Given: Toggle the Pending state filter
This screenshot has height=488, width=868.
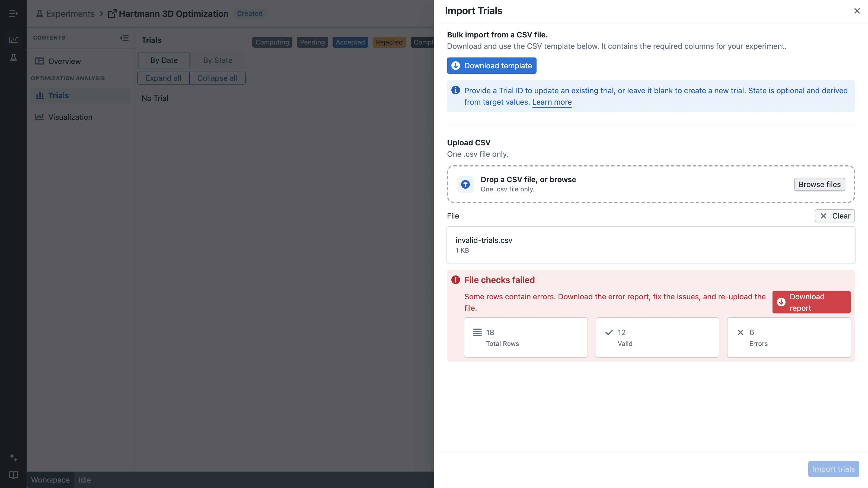Looking at the screenshot, I should (312, 42).
